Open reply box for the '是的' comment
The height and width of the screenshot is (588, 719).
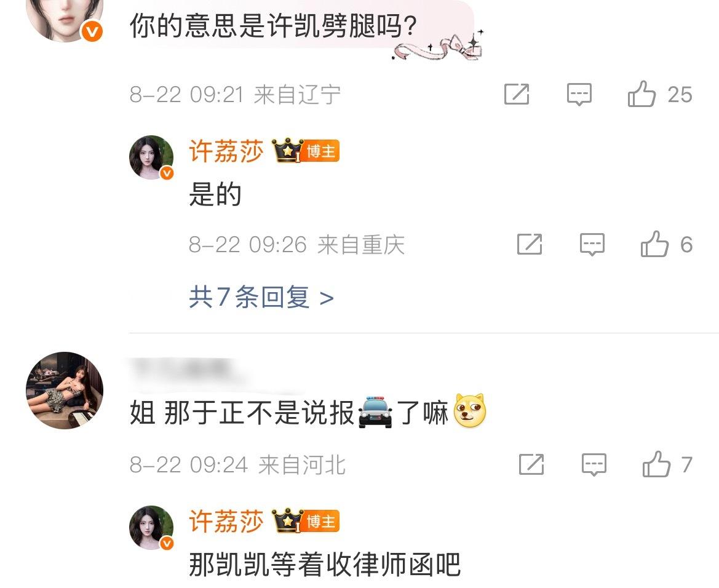point(592,244)
